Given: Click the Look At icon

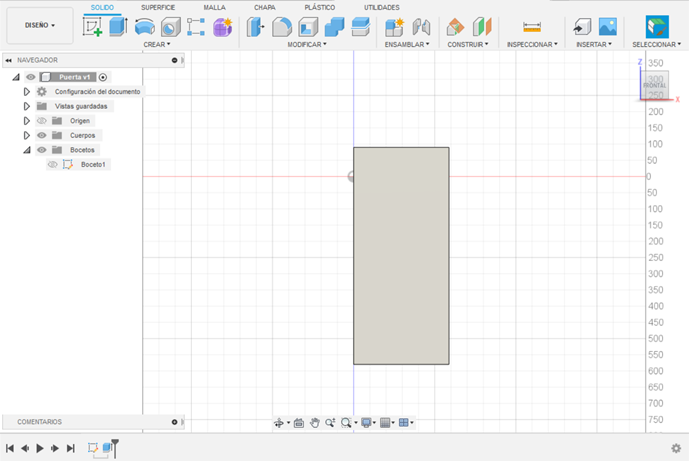Looking at the screenshot, I should pos(299,423).
